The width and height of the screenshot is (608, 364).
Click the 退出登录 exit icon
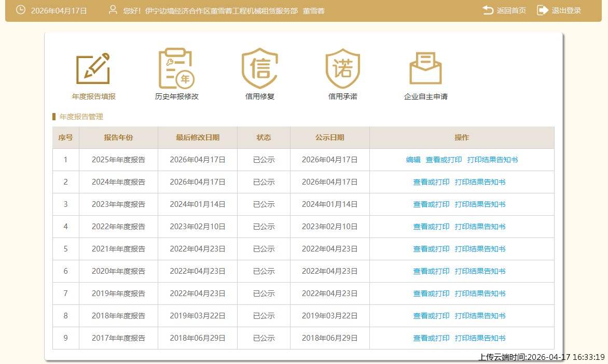(542, 10)
